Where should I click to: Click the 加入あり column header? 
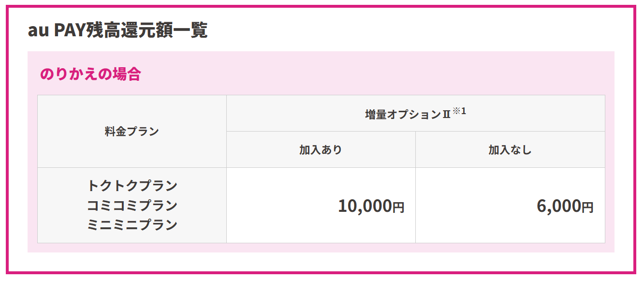click(321, 149)
